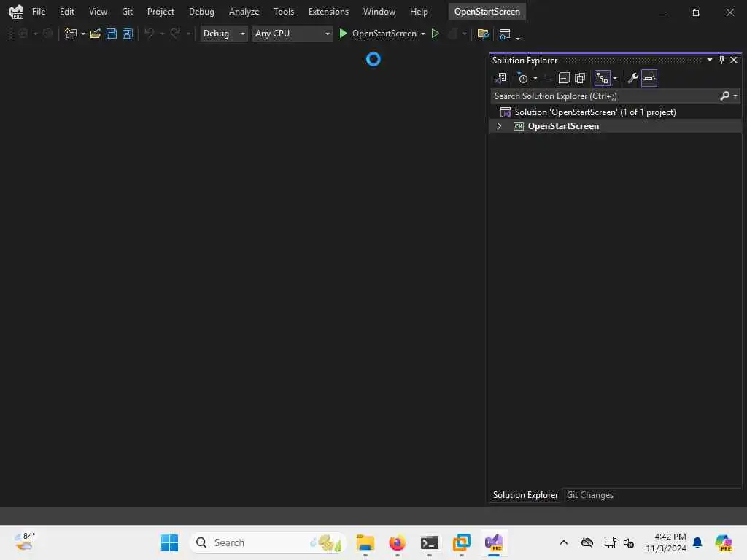Close the Solution Explorer panel
Viewport: 747px width, 560px height.
734,60
